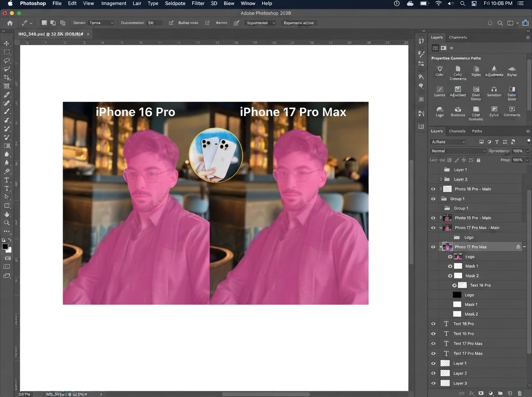Toggle visibility of bottom Layer 1 row
Image resolution: width=532 pixels, height=397 pixels.
point(433,363)
